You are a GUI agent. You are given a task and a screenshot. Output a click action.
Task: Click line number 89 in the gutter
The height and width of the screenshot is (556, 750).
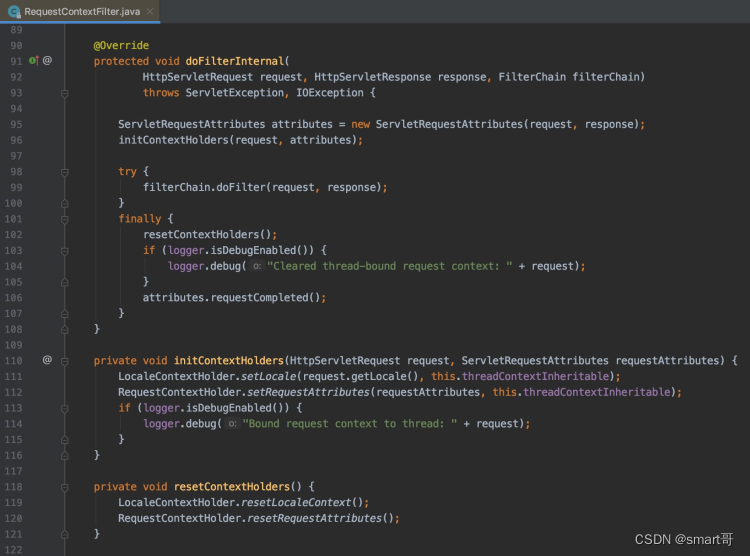16,30
